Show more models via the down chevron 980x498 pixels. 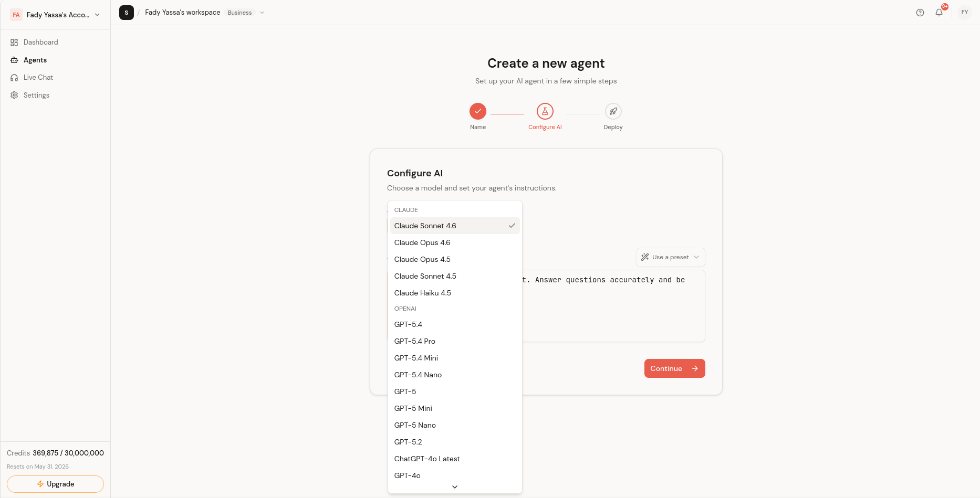[x=455, y=487]
